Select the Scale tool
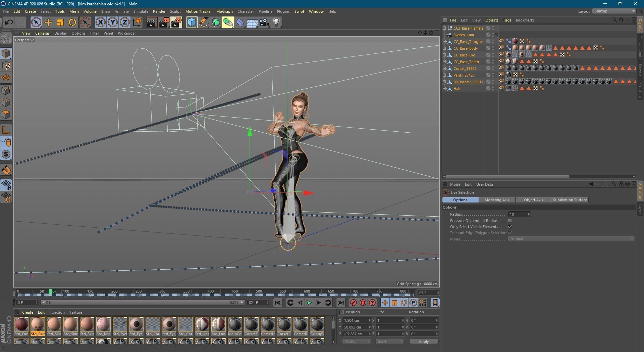The width and height of the screenshot is (644, 352). (x=60, y=23)
